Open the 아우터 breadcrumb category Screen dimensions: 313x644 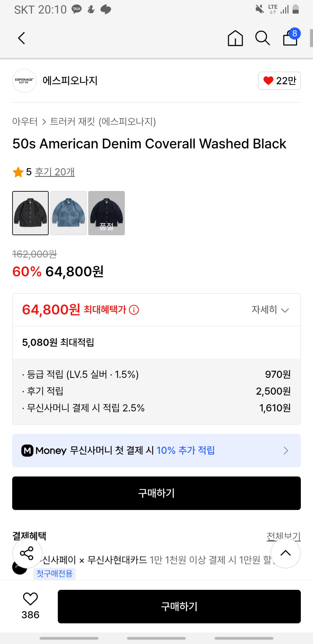pos(25,121)
